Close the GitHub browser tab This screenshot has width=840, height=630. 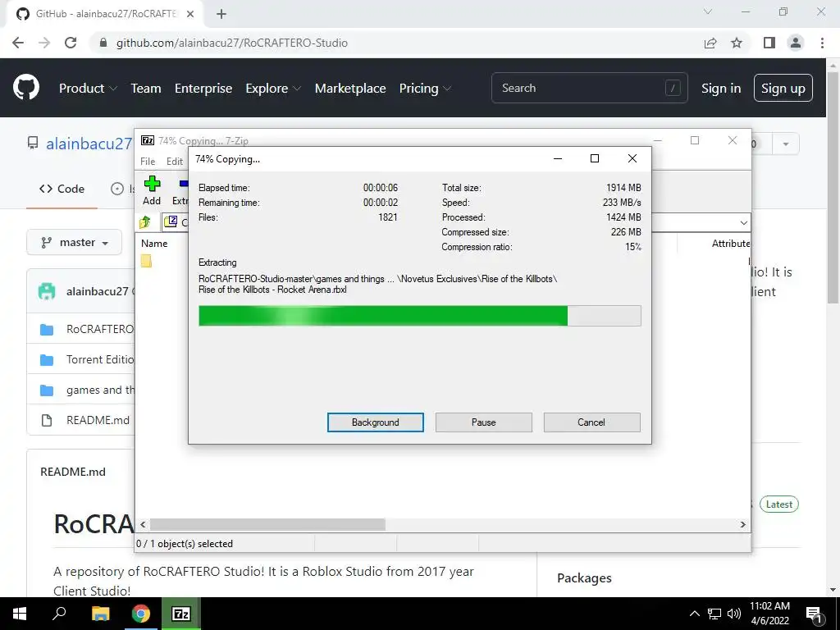[190, 14]
